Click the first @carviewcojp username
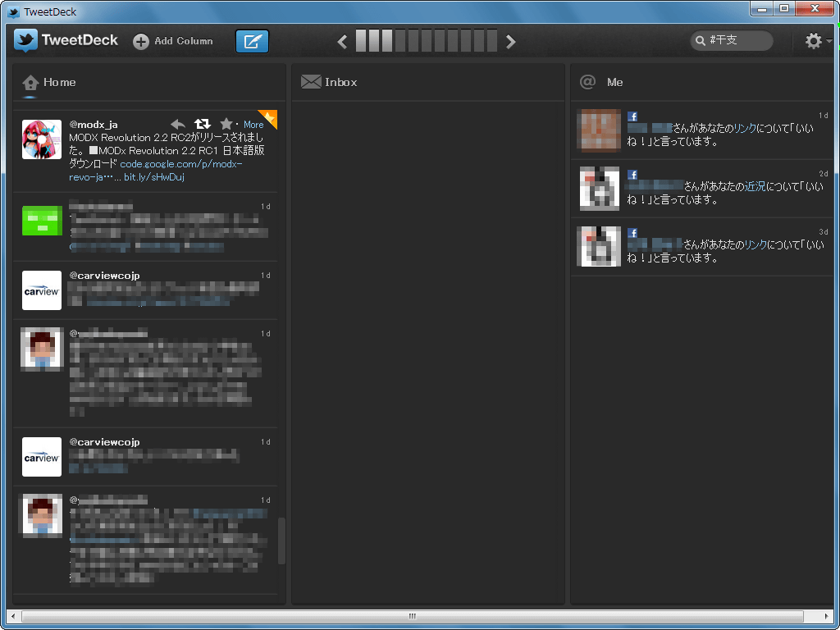 tap(104, 276)
